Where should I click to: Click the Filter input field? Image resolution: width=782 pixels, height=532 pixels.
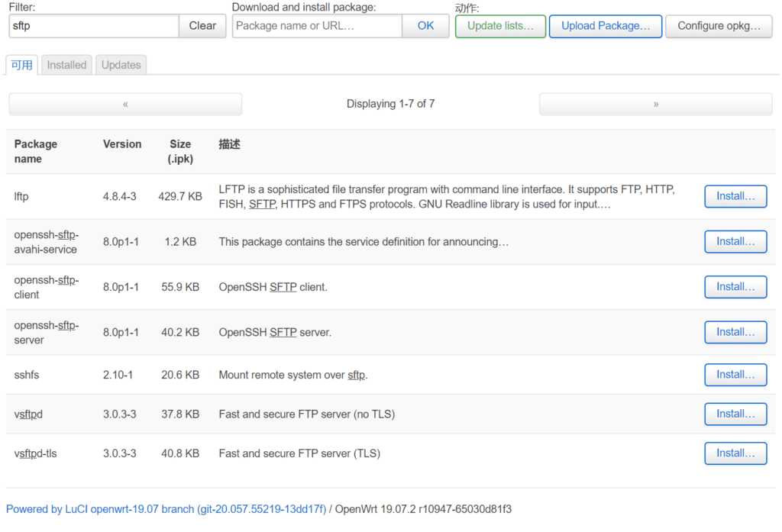click(x=93, y=25)
